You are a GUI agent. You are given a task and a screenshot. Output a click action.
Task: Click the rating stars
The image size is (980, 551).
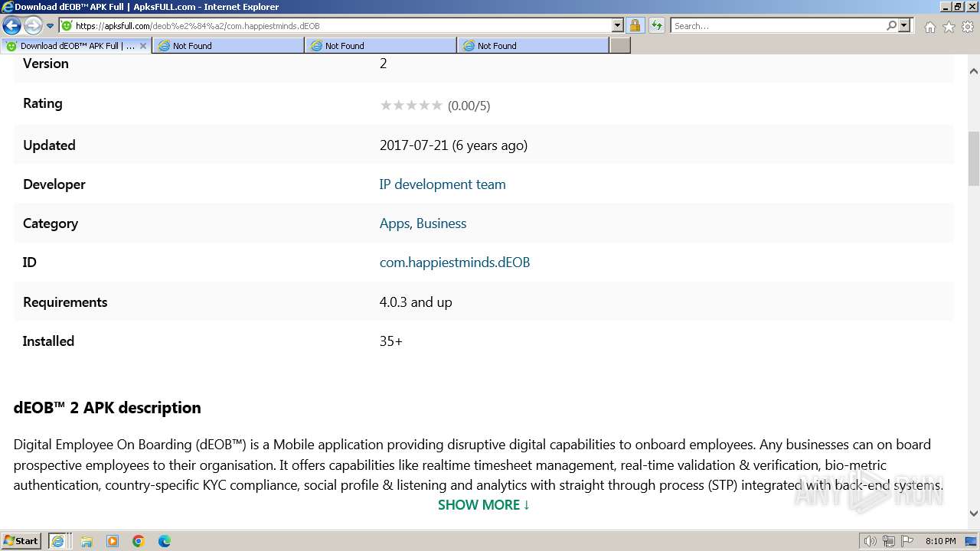(411, 106)
